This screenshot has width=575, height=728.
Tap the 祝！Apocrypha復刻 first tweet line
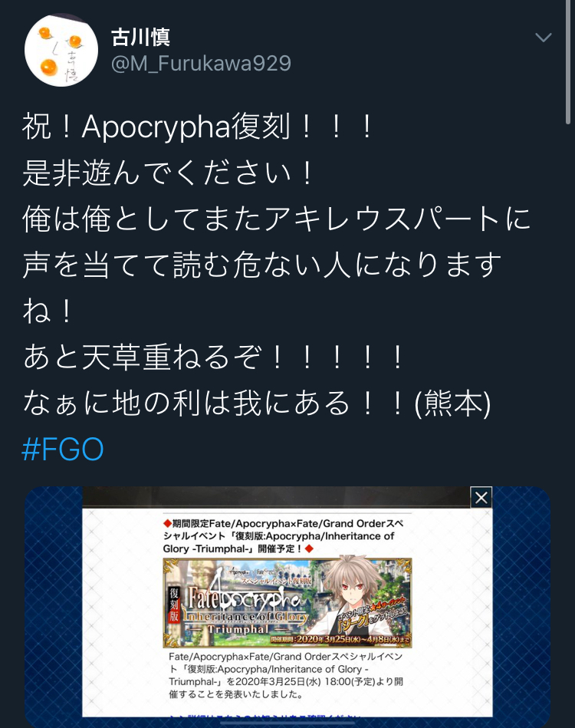coord(197,127)
